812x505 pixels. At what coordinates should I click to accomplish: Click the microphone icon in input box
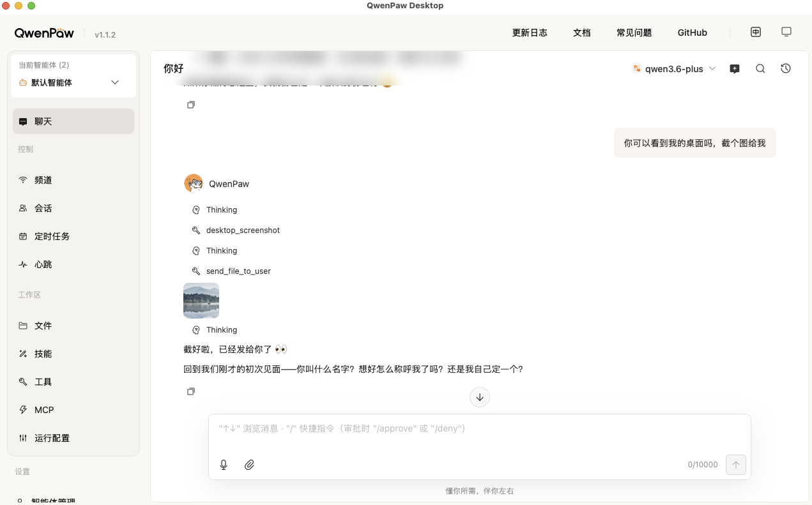pyautogui.click(x=224, y=464)
